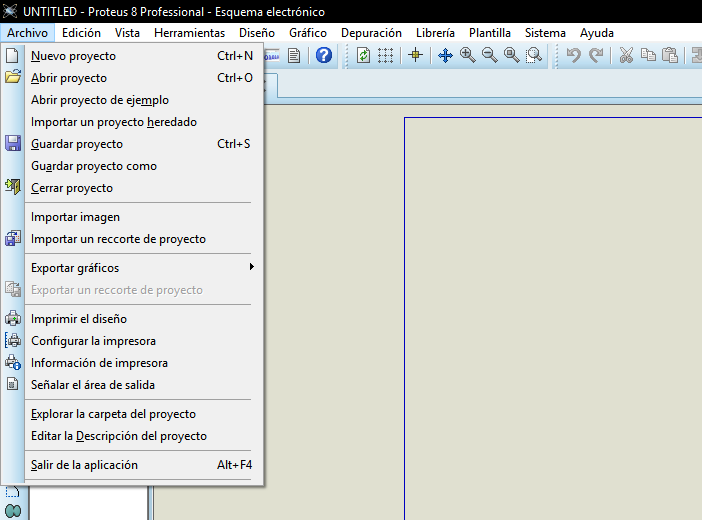The image size is (702, 520).
Task: Open the Depuración menu
Action: (371, 33)
